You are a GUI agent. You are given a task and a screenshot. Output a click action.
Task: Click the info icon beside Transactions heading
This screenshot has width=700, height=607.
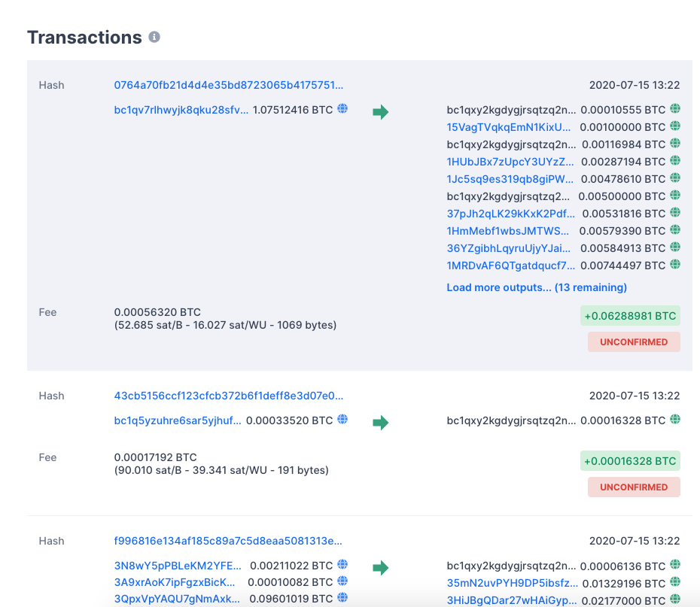click(154, 37)
